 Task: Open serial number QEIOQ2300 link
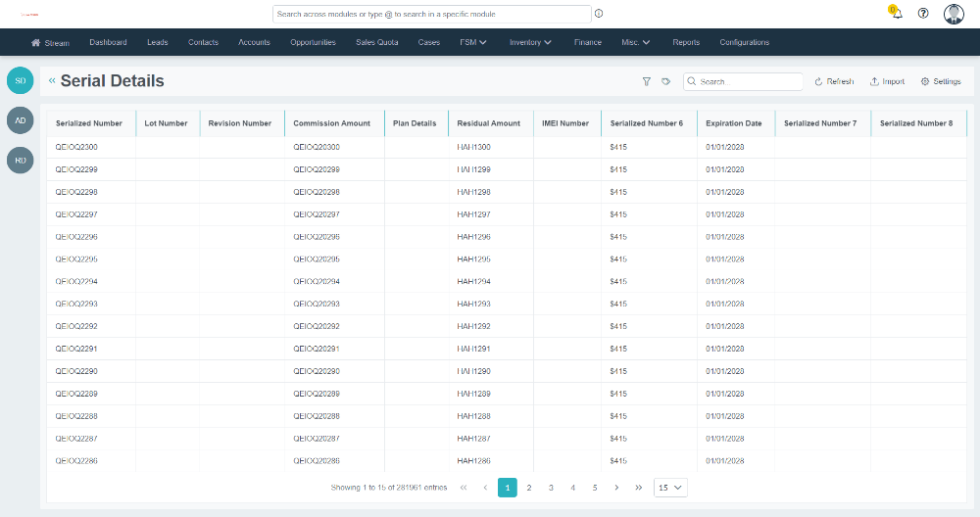pos(76,147)
